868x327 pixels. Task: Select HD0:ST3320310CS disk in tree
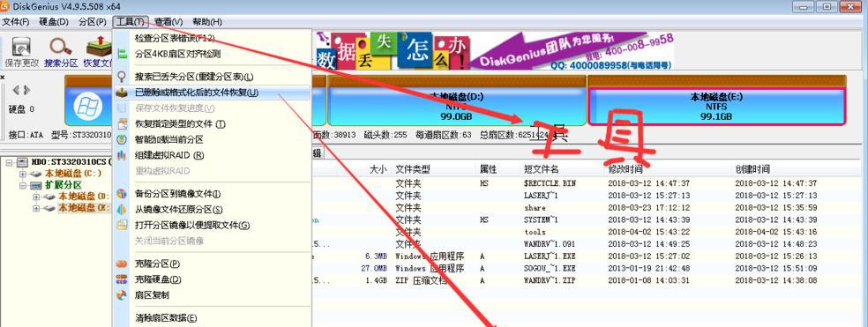coord(71,162)
